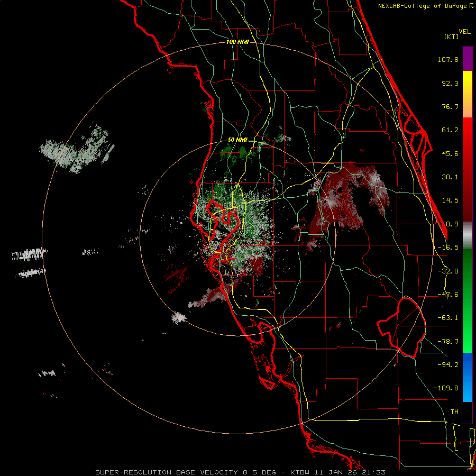Click the -94.2 velocity scale value

click(448, 365)
